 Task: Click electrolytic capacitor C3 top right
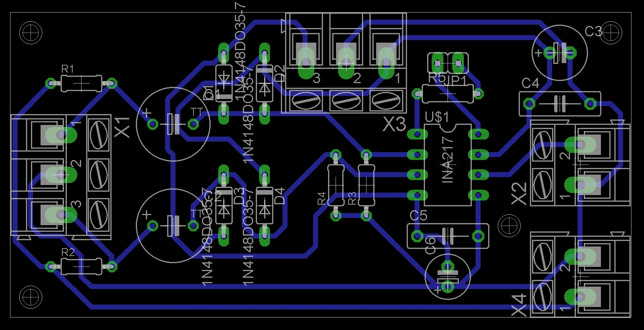(559, 52)
